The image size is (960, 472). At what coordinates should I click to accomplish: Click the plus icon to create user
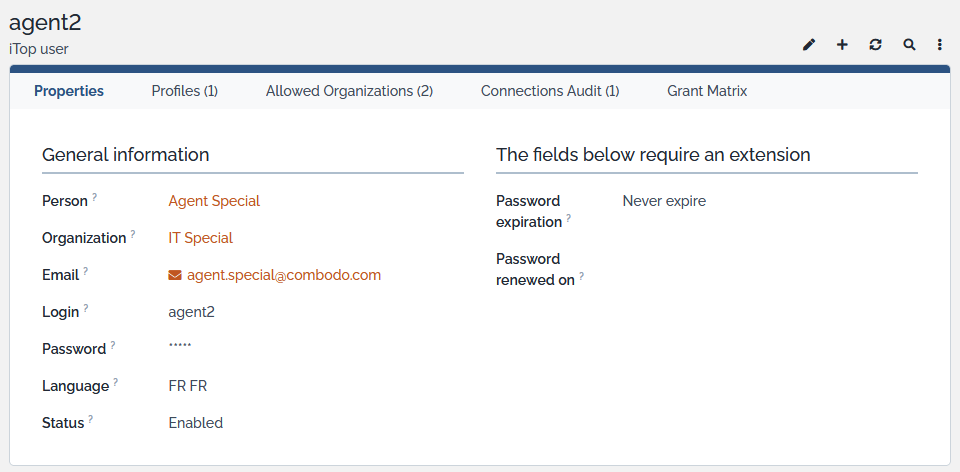842,45
